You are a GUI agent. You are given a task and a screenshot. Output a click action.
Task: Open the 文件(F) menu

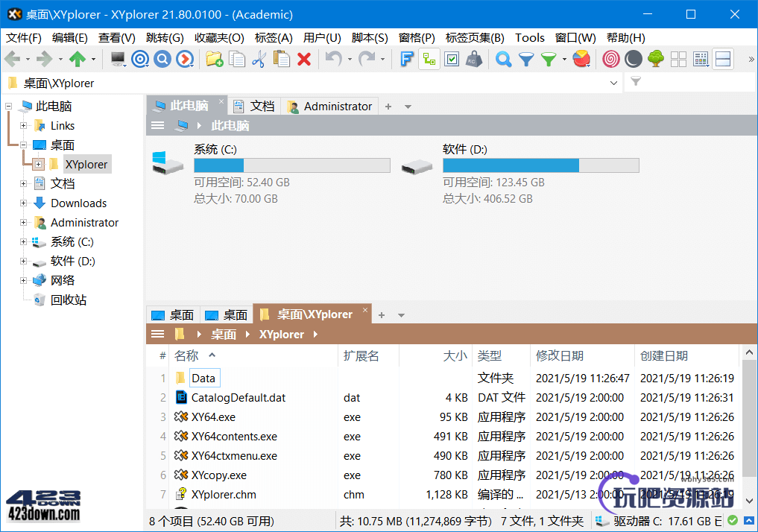click(24, 38)
